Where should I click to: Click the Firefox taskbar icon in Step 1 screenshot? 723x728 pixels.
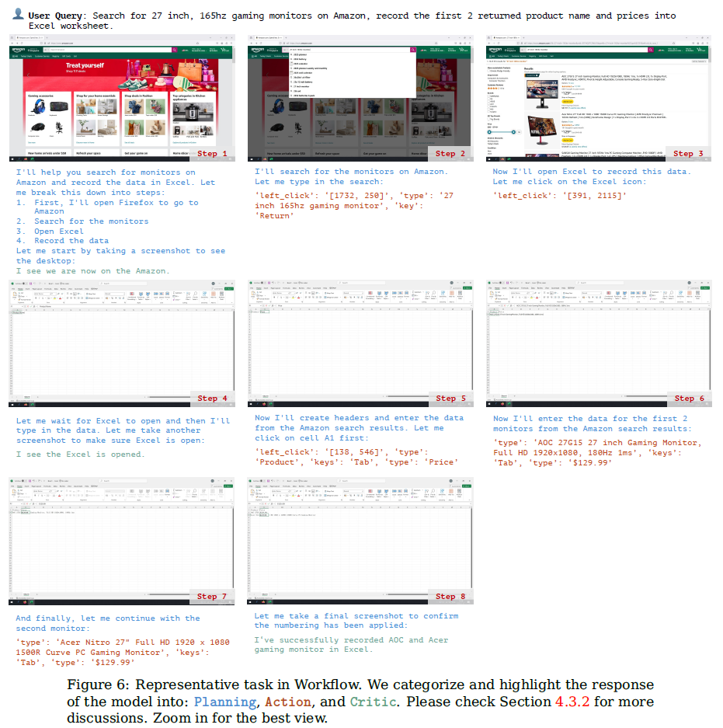(x=26, y=158)
